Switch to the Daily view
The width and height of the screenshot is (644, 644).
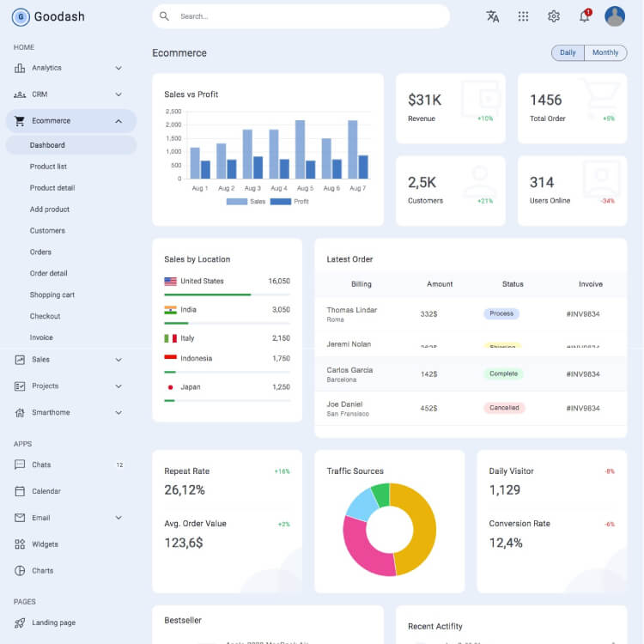point(568,53)
